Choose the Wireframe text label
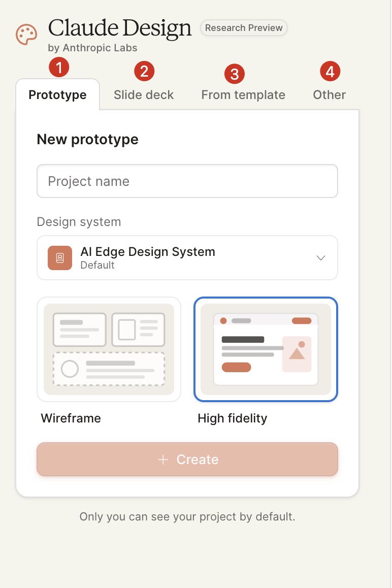The height and width of the screenshot is (588, 392). point(71,418)
